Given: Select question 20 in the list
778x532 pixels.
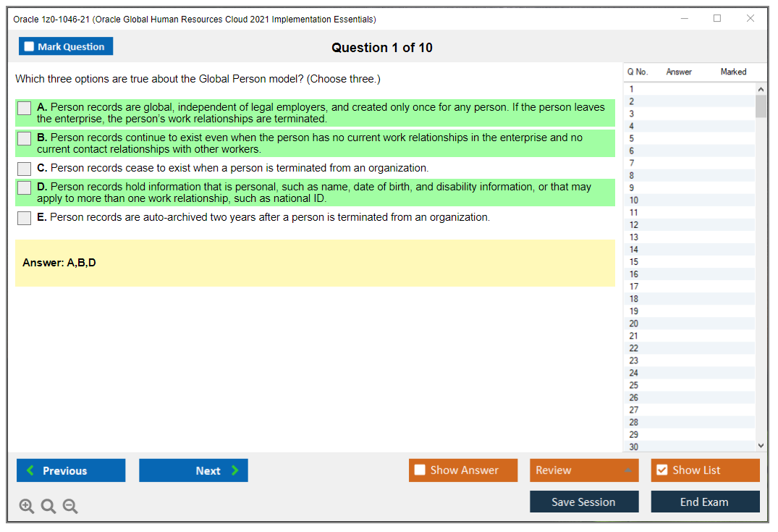Looking at the screenshot, I should point(689,324).
